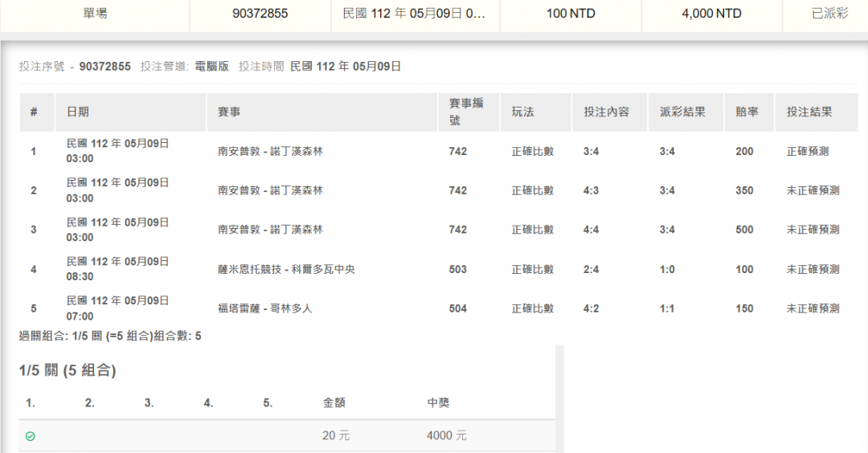Click bet content 2:4 in row 4
This screenshot has width=868, height=453.
point(592,269)
